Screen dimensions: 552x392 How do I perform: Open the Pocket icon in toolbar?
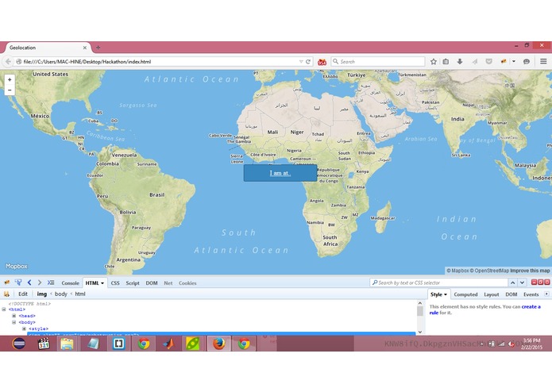(x=488, y=62)
